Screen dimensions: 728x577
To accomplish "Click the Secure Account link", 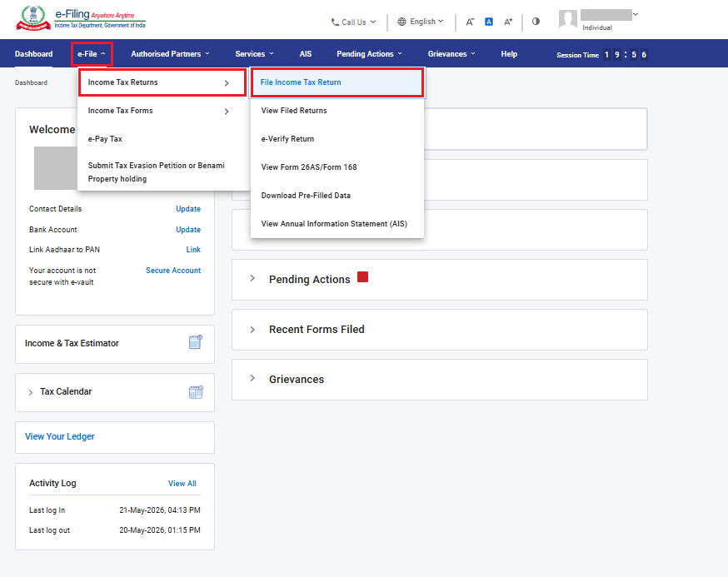I will tap(173, 270).
